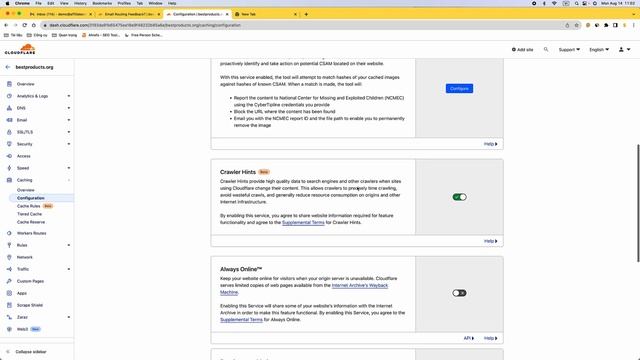Open the Web3 sidebar item
Image resolution: width=640 pixels, height=360 pixels.
click(22, 329)
